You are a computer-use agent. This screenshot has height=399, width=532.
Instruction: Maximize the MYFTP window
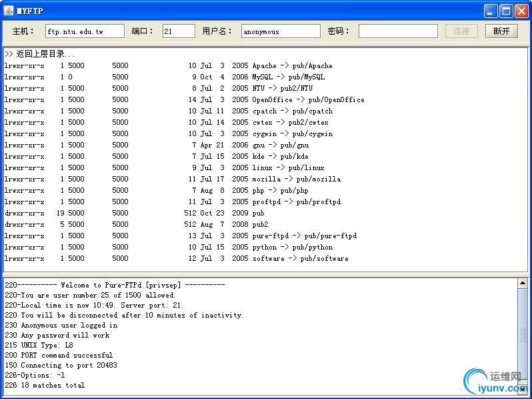pos(506,11)
